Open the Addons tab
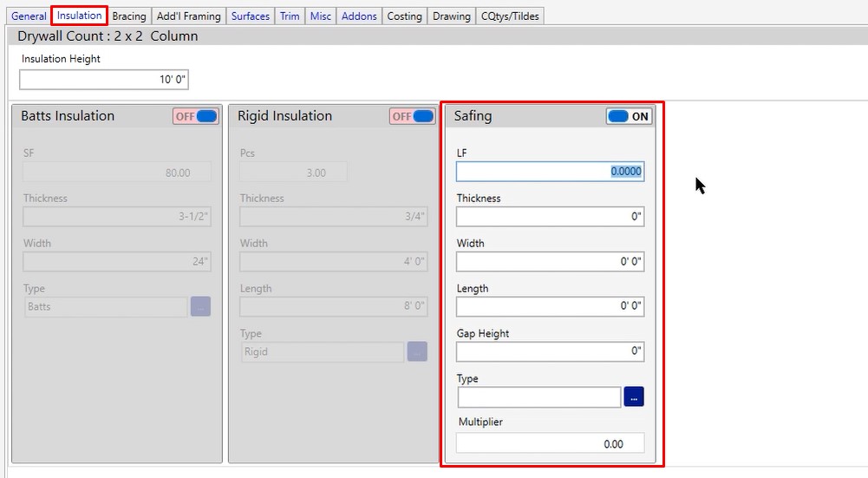868x478 pixels. (x=359, y=16)
